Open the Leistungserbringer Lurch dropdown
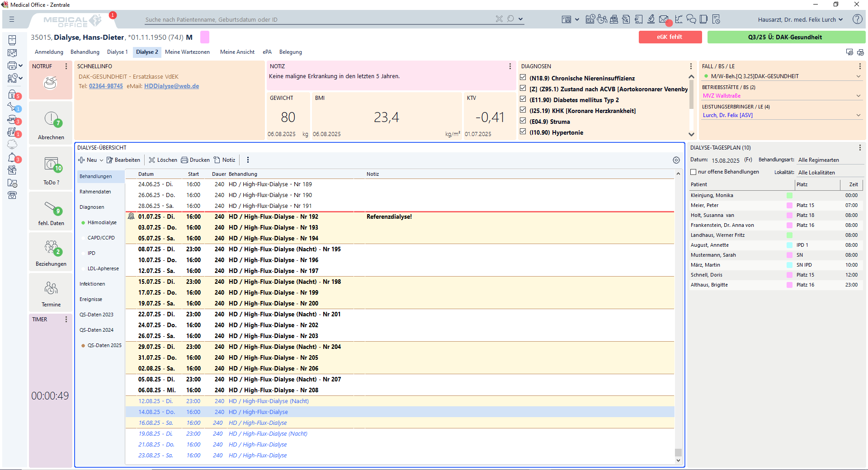 [858, 115]
